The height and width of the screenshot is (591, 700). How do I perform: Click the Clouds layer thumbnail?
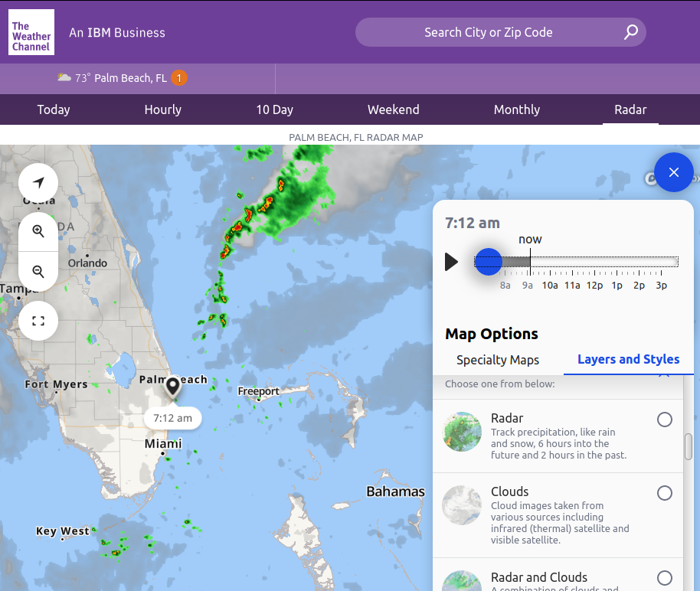click(x=462, y=505)
